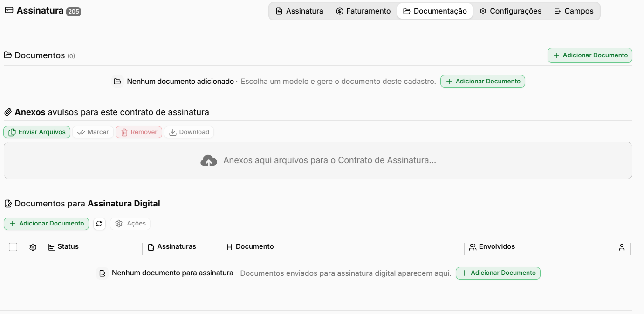
Task: Open the Configurações tab
Action: (x=511, y=11)
